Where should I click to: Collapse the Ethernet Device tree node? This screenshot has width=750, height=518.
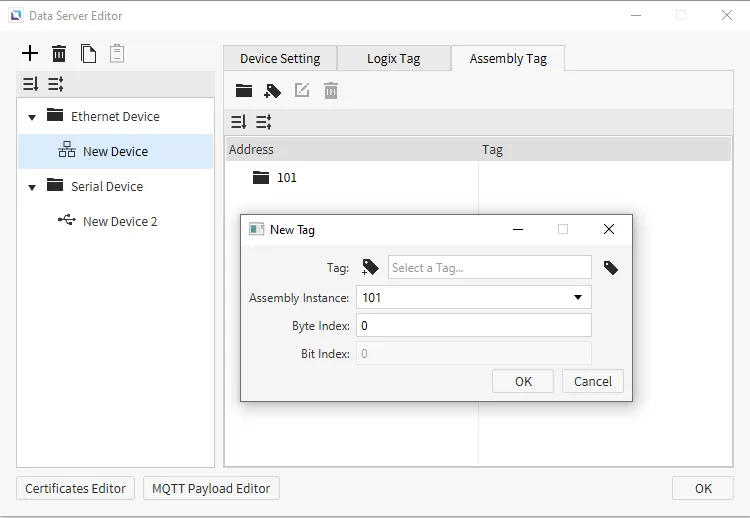[32, 117]
